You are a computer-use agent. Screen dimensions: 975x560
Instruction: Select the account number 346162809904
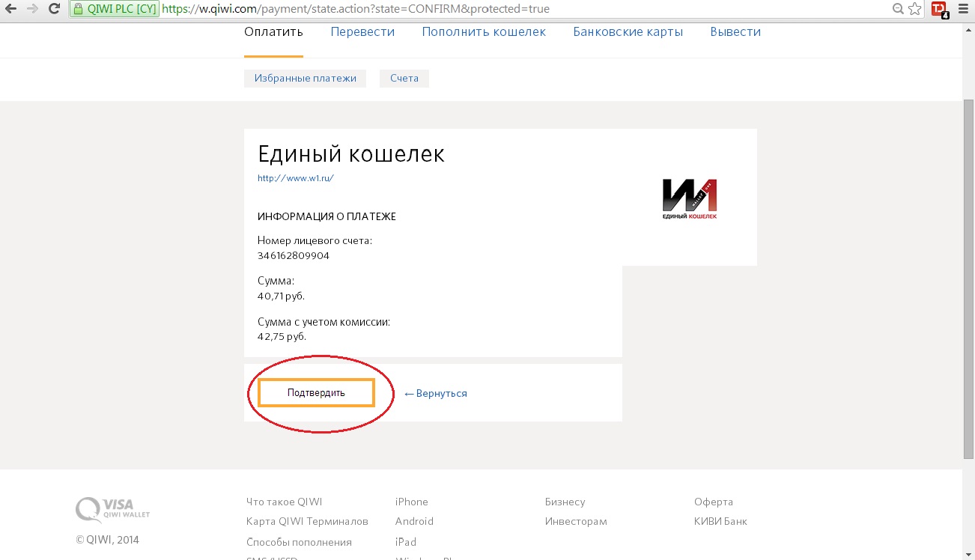pos(294,255)
